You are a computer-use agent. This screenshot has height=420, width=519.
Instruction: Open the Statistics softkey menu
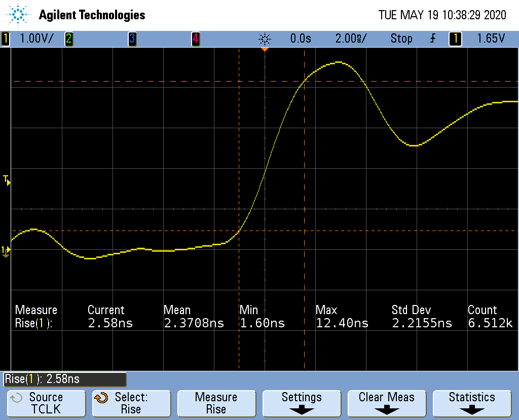point(472,403)
